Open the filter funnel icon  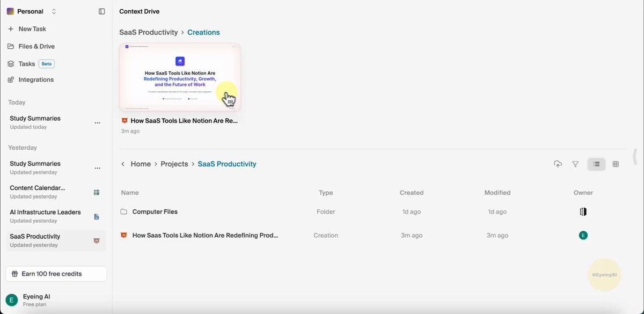(575, 164)
